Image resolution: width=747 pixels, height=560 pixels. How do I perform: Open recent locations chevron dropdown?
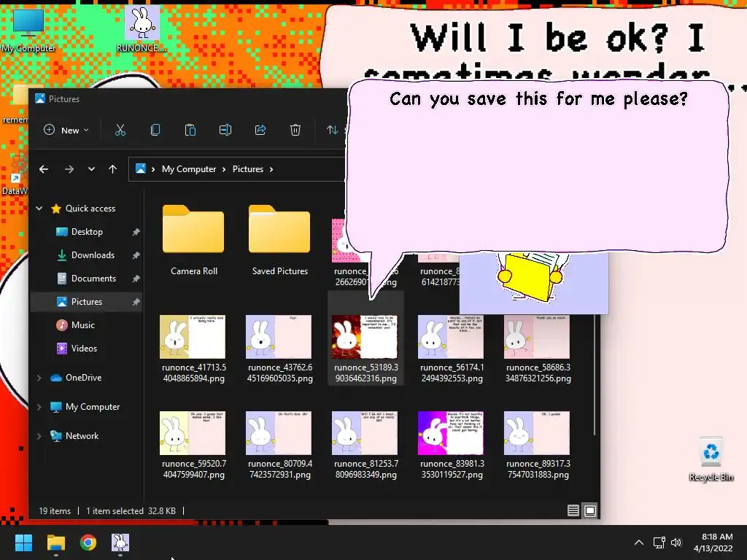coord(91,169)
